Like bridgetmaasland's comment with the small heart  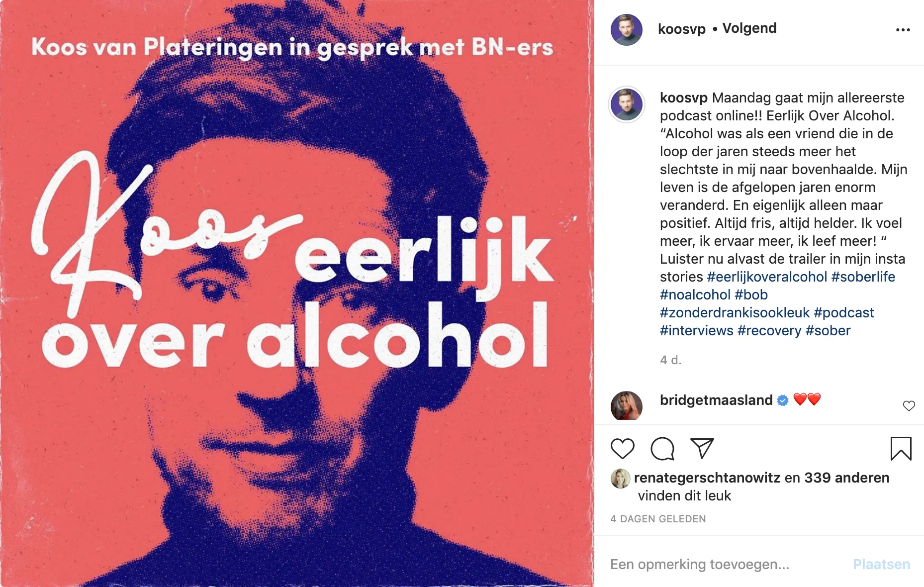[x=909, y=406]
